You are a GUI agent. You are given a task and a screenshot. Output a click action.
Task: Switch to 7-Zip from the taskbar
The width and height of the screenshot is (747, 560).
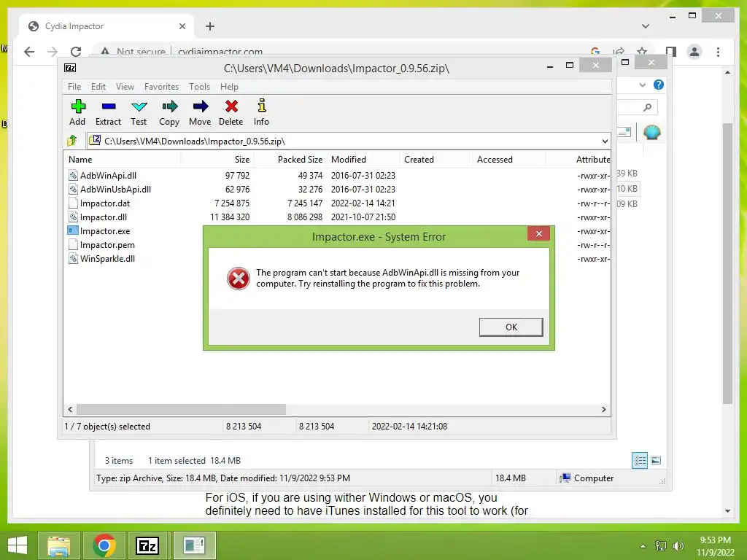pos(147,545)
